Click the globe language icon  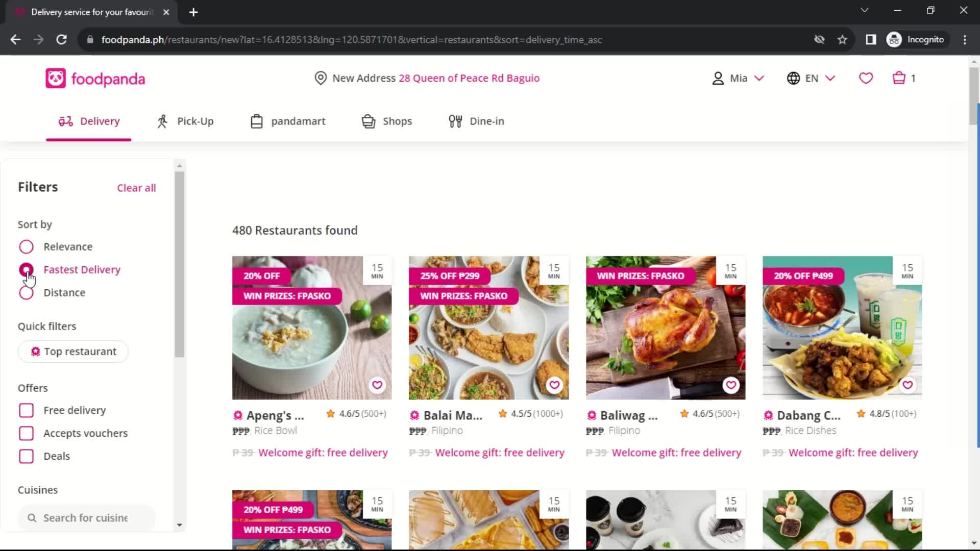793,78
